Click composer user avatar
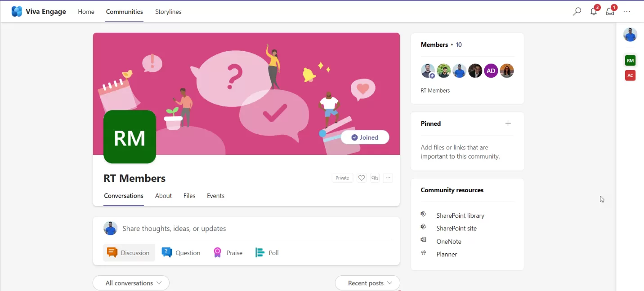This screenshot has width=644, height=291. pyautogui.click(x=111, y=228)
